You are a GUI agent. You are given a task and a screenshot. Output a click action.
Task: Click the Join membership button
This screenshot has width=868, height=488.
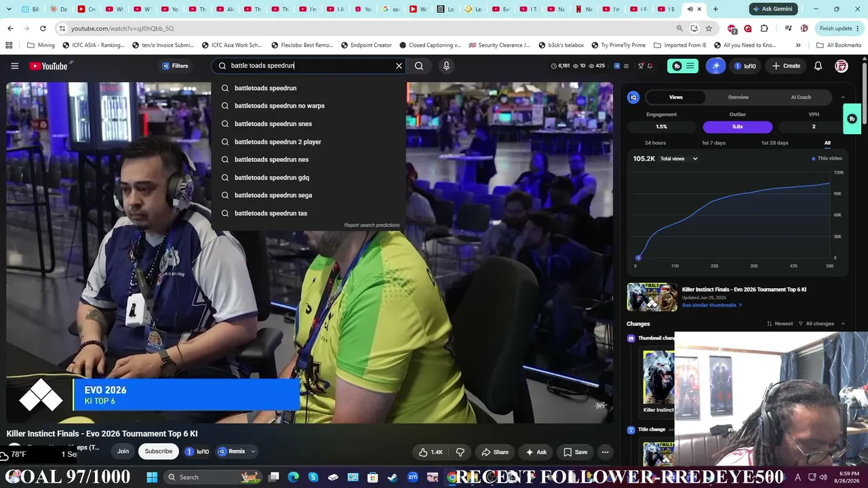123,451
